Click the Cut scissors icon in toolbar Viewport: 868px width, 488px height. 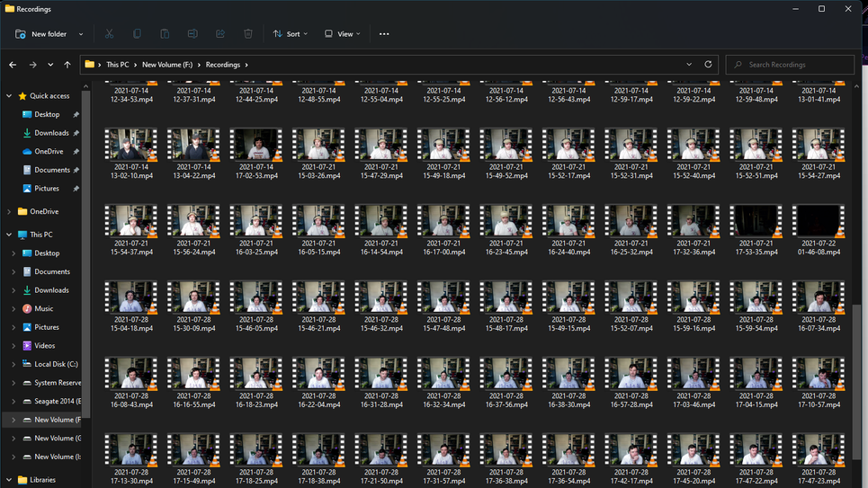tap(109, 34)
